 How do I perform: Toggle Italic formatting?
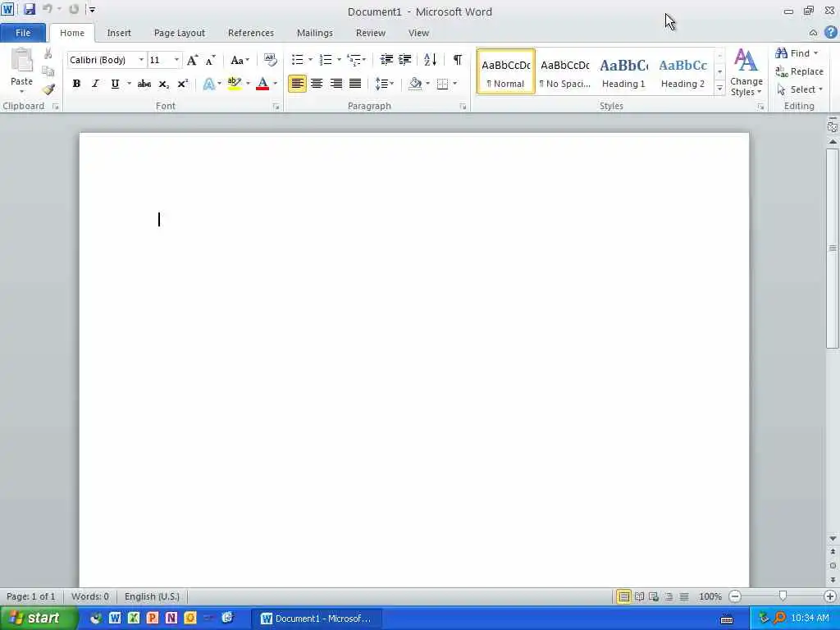tap(95, 84)
